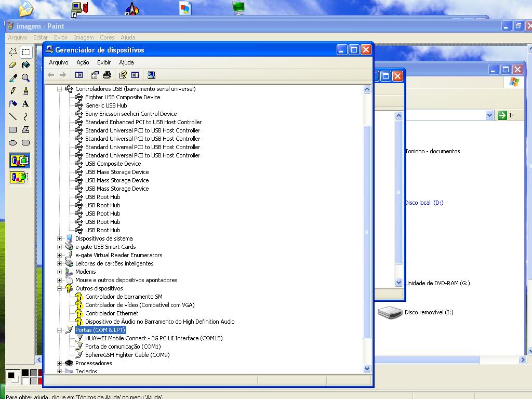The image size is (532, 399).
Task: Click the Properties toolbar icon in Gerenciador de dispositivos
Action: point(95,75)
